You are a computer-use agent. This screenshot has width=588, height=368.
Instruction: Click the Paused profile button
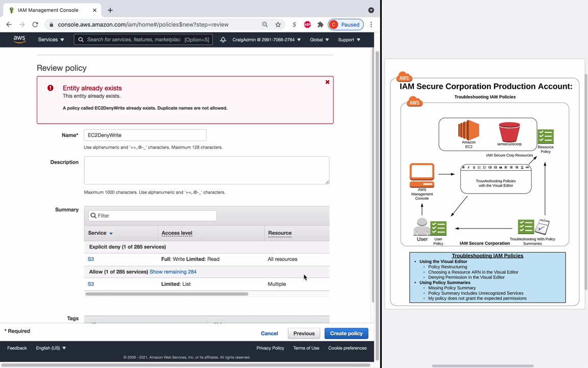(346, 25)
